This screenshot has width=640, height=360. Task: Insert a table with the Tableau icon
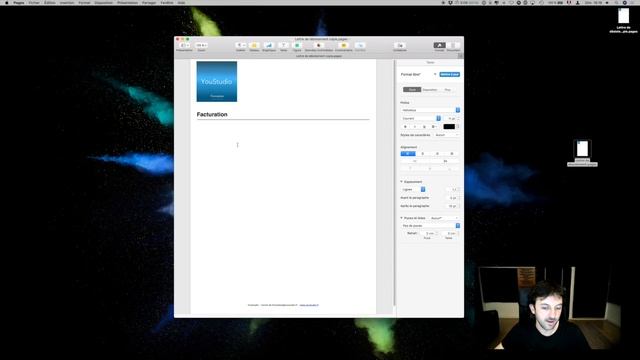click(x=254, y=45)
